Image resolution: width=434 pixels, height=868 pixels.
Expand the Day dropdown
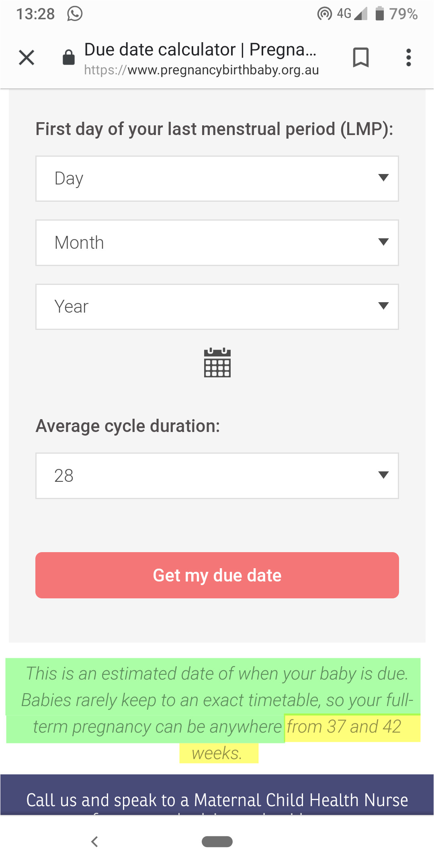point(217,178)
